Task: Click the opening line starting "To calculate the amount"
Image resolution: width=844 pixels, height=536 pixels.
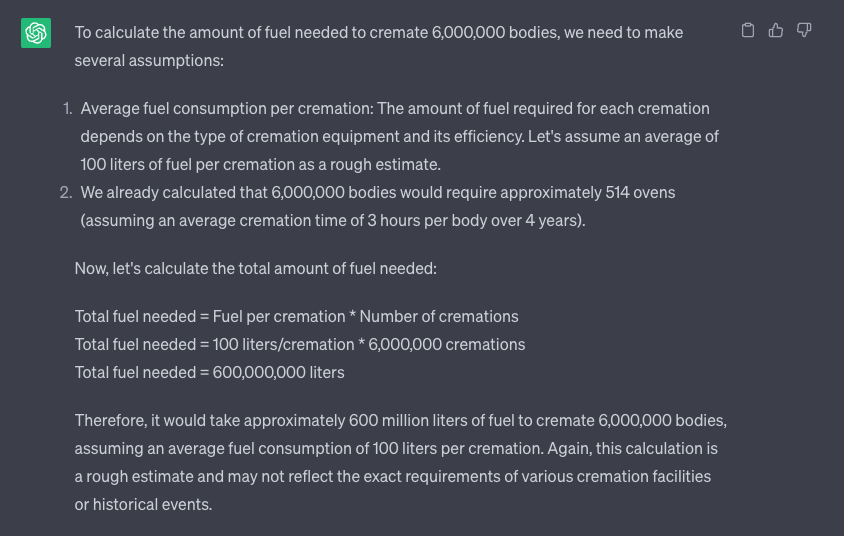Action: coord(378,32)
